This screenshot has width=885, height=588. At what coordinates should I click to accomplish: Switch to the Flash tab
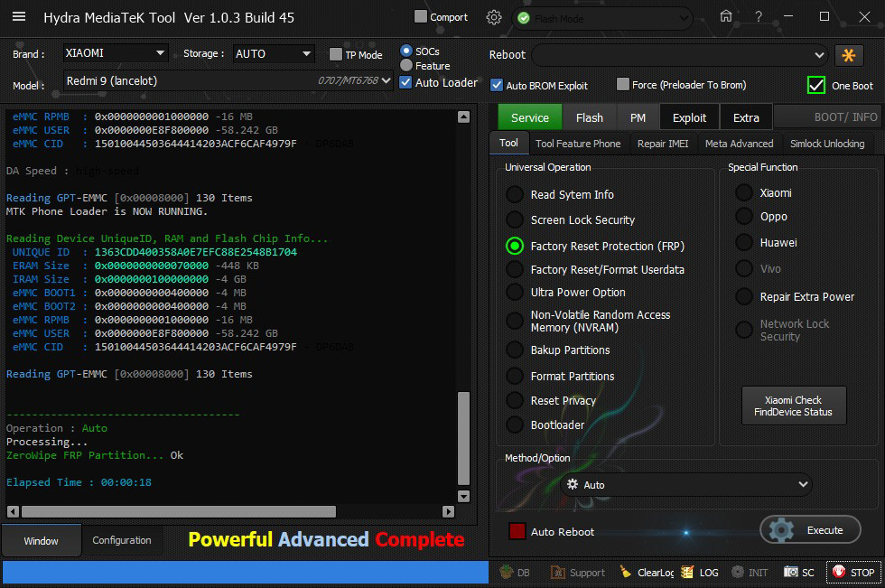tap(589, 117)
